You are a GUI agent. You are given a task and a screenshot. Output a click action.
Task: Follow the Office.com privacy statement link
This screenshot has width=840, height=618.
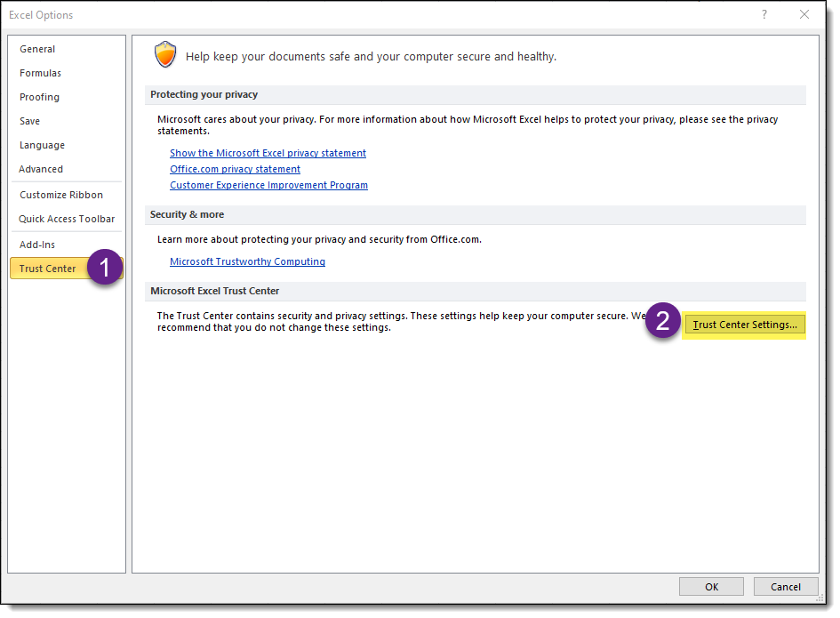(235, 169)
